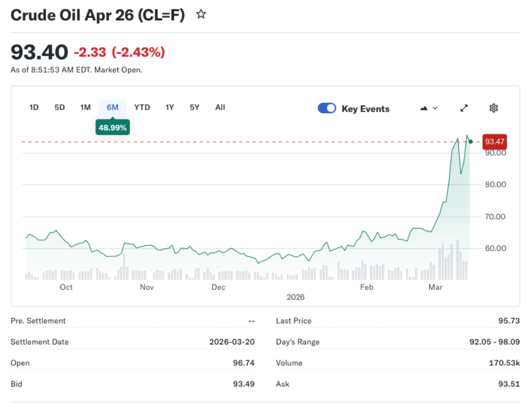
Task: Click the 93.47 current price label
Action: [494, 141]
